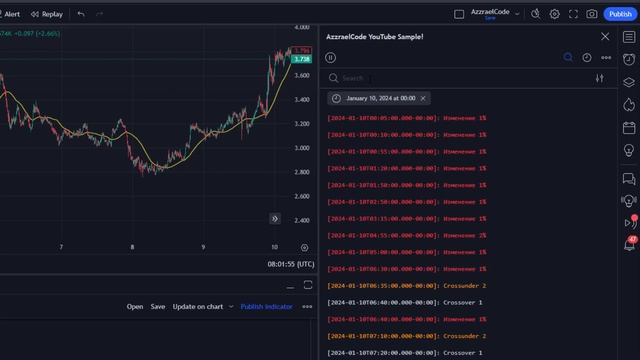Maximize the Pine editor panel
The width and height of the screenshot is (640, 360).
[x=308, y=285]
